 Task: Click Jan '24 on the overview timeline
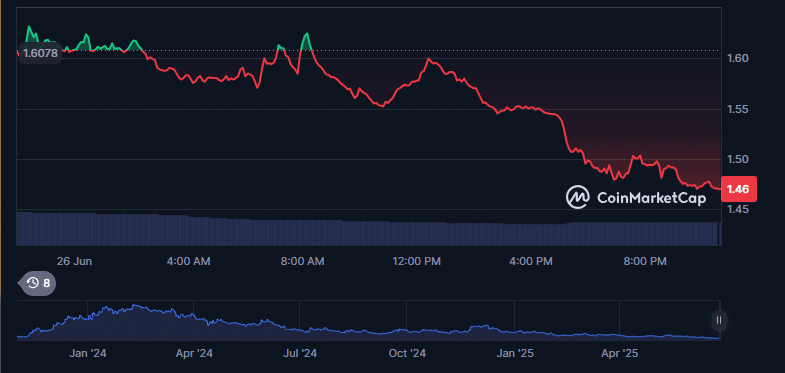pyautogui.click(x=87, y=353)
